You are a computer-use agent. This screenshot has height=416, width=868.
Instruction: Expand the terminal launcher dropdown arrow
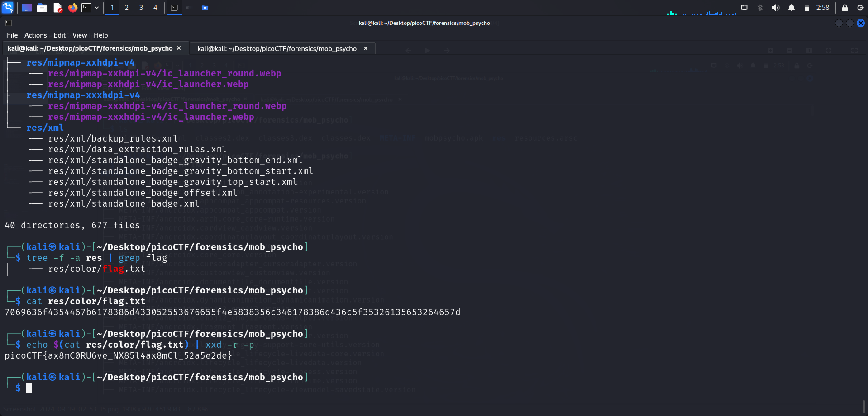[97, 8]
